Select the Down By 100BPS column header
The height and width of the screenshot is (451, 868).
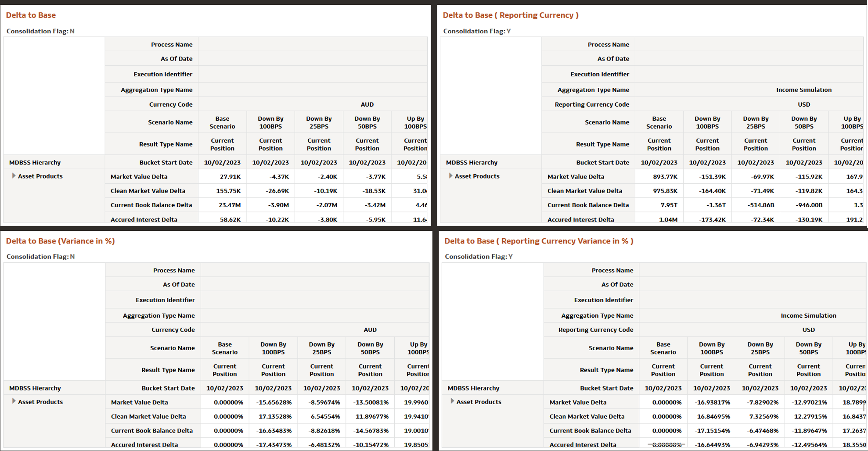270,122
